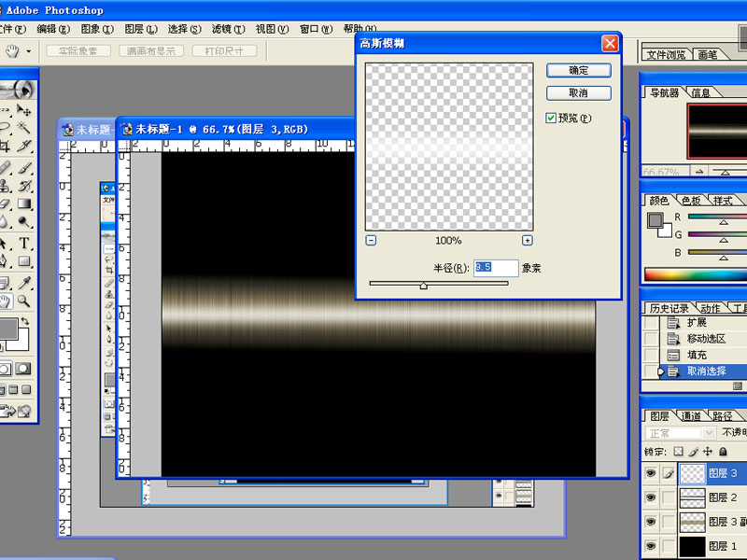Switch to the 通道 tab
Screen dimensions: 747x560
pos(690,416)
